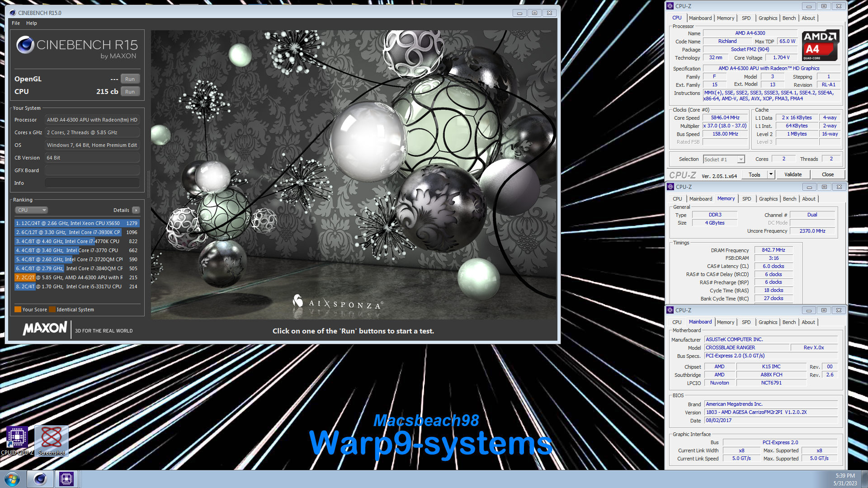
Task: Open the Screenshot desktop shortcut
Action: (52, 441)
